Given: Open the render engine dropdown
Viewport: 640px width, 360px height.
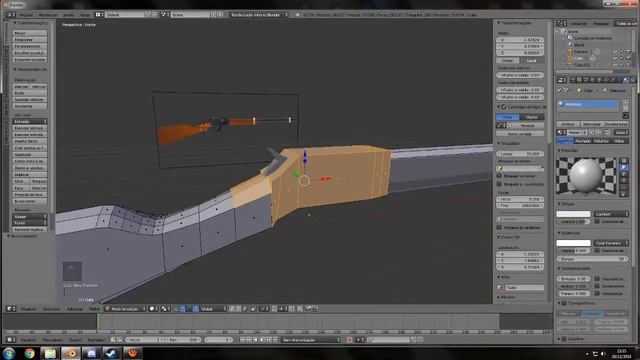Looking at the screenshot, I should [x=259, y=14].
